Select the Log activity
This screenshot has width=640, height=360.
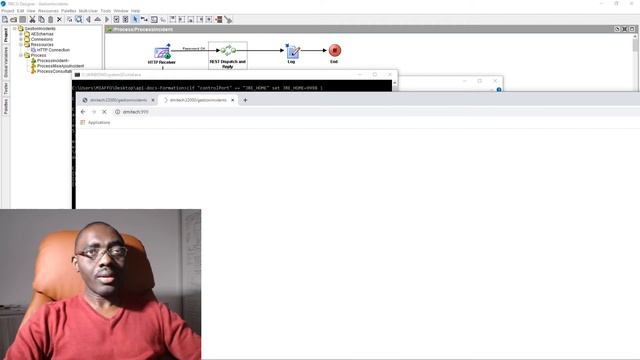[x=292, y=53]
